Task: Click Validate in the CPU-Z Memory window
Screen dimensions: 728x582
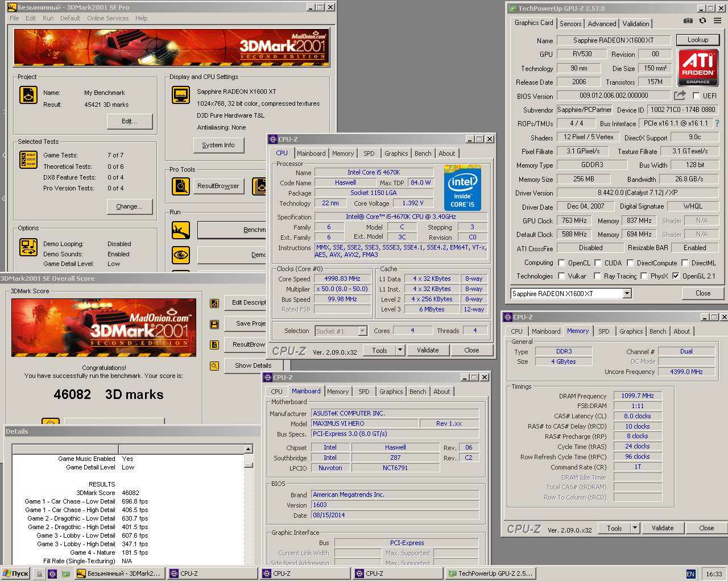Action: click(663, 528)
